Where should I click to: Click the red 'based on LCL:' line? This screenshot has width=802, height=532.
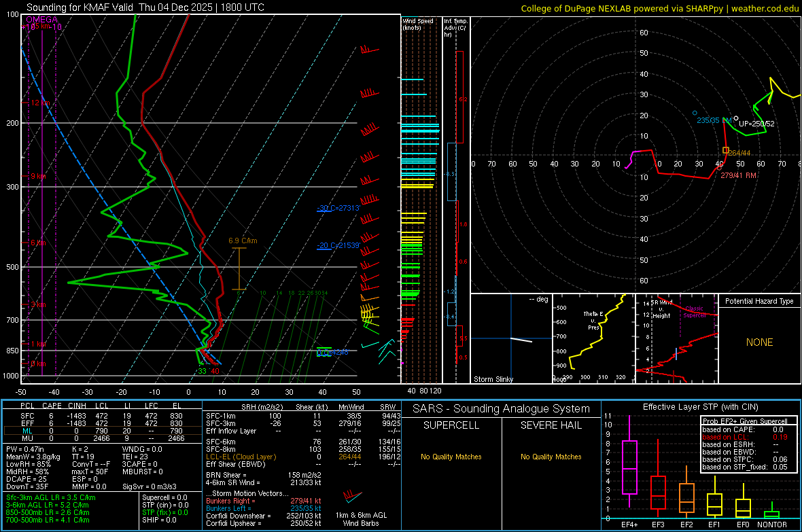click(745, 437)
